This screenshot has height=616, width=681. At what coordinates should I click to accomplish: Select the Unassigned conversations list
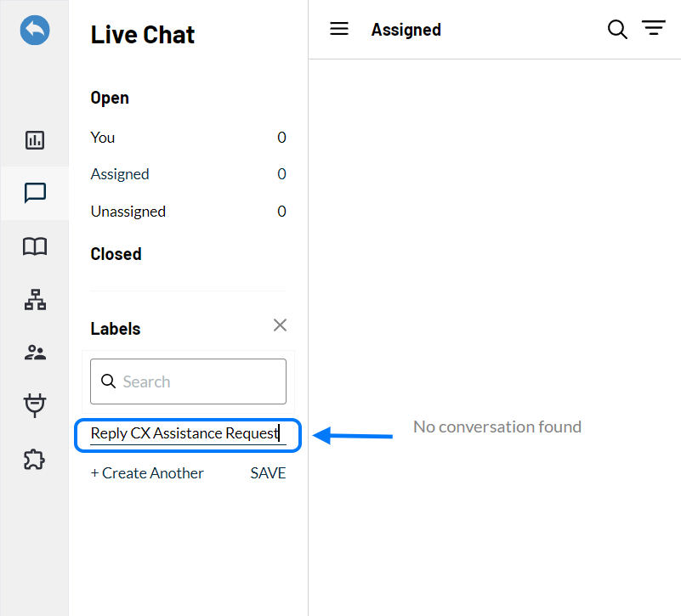188,212
